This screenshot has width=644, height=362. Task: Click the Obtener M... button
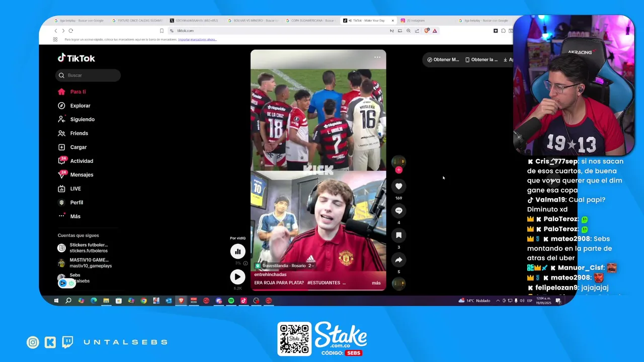443,59
